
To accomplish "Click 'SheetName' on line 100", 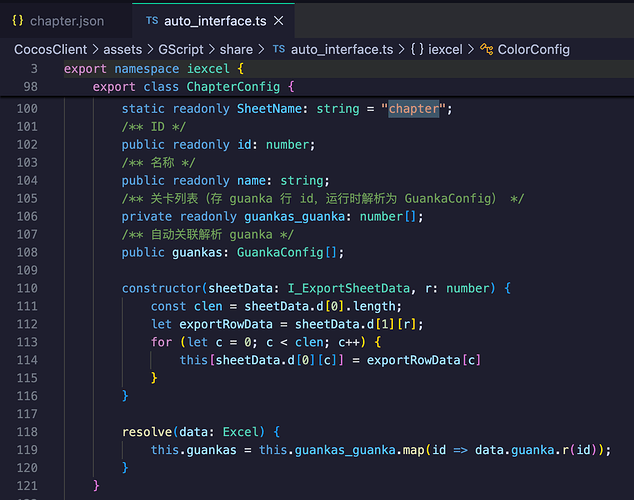I will (x=269, y=109).
